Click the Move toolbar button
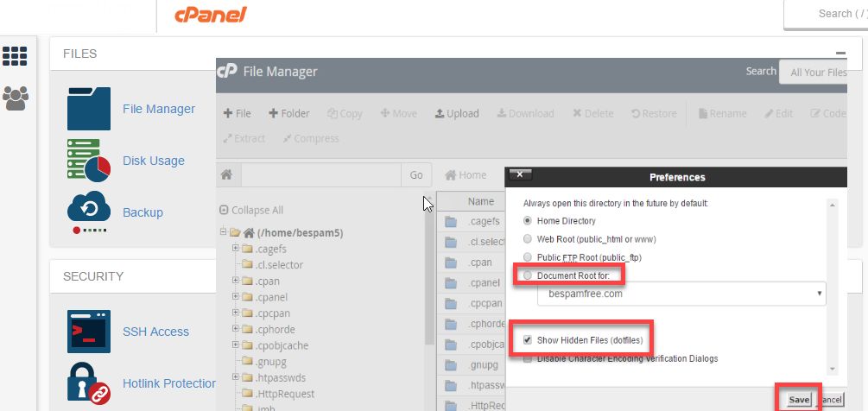This screenshot has width=868, height=411. tap(398, 113)
